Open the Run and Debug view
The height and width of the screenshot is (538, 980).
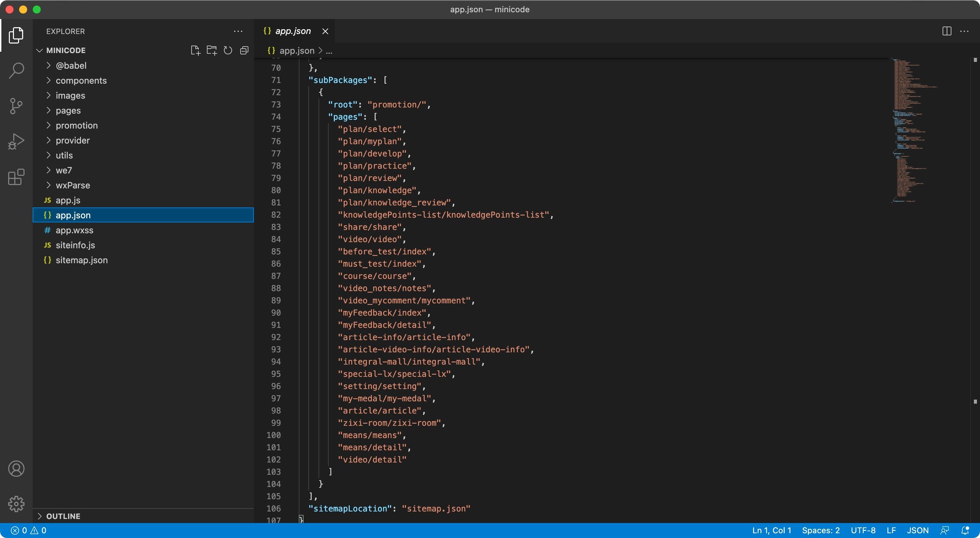click(16, 141)
